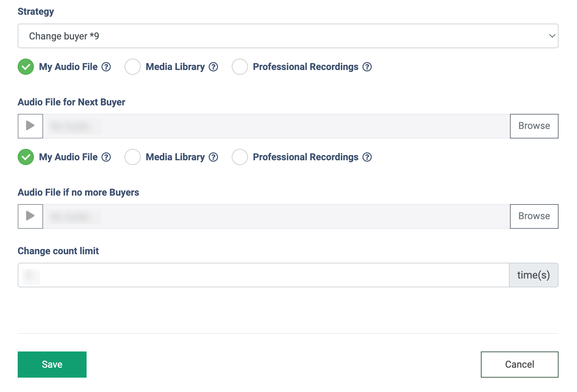
Task: Click help icon beside second My Audio File
Action: 106,157
